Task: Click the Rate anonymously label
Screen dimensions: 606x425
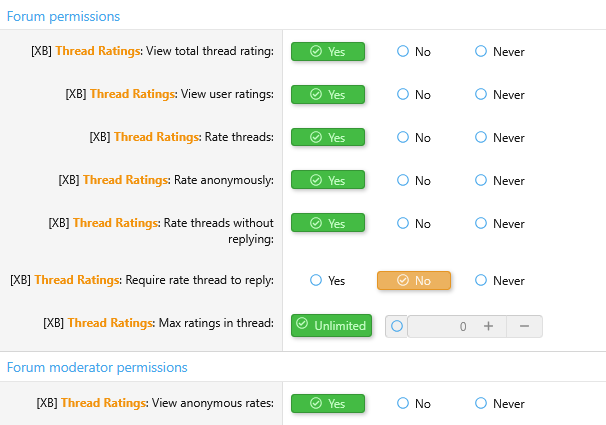Action: [x=166, y=180]
